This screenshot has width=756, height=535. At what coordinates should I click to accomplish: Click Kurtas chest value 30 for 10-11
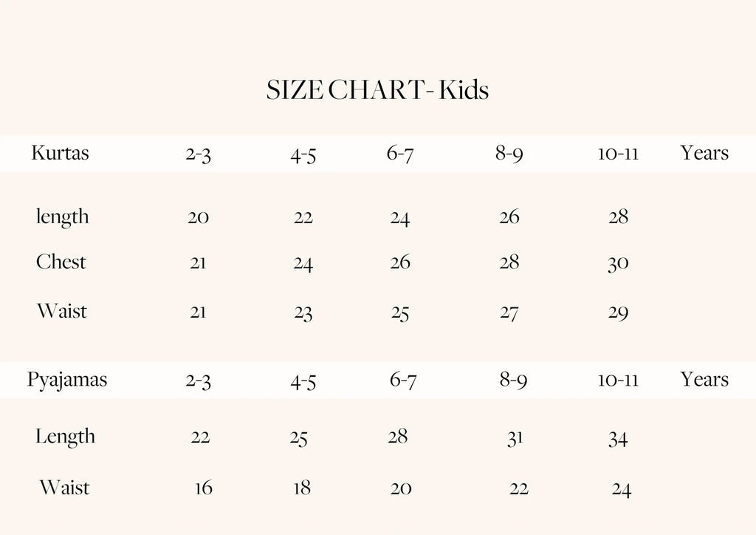click(x=618, y=264)
